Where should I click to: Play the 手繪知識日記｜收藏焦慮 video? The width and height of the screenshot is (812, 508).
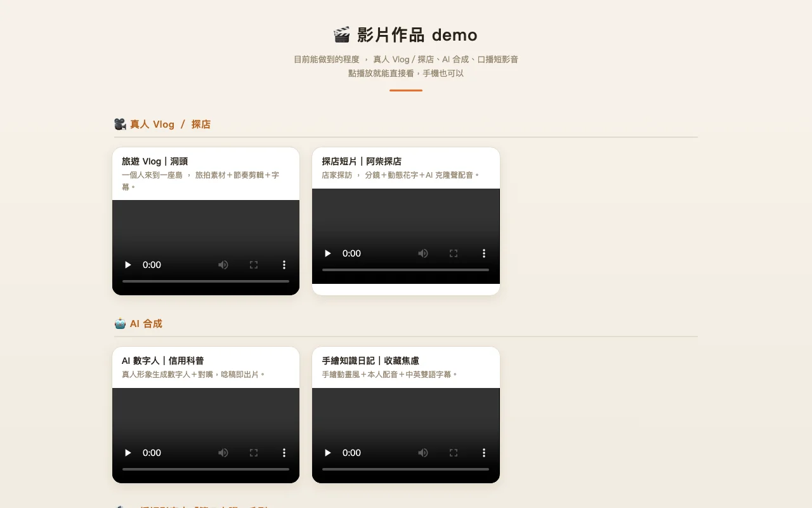(328, 453)
